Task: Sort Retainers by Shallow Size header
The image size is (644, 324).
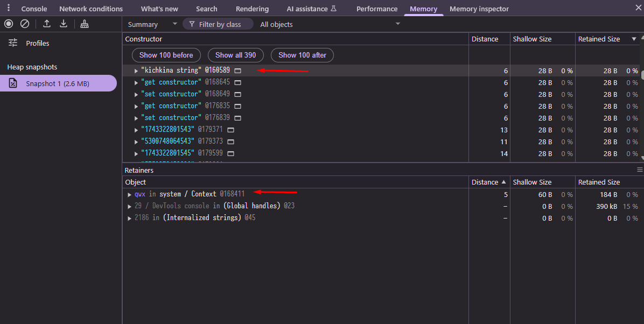Action: 543,182
